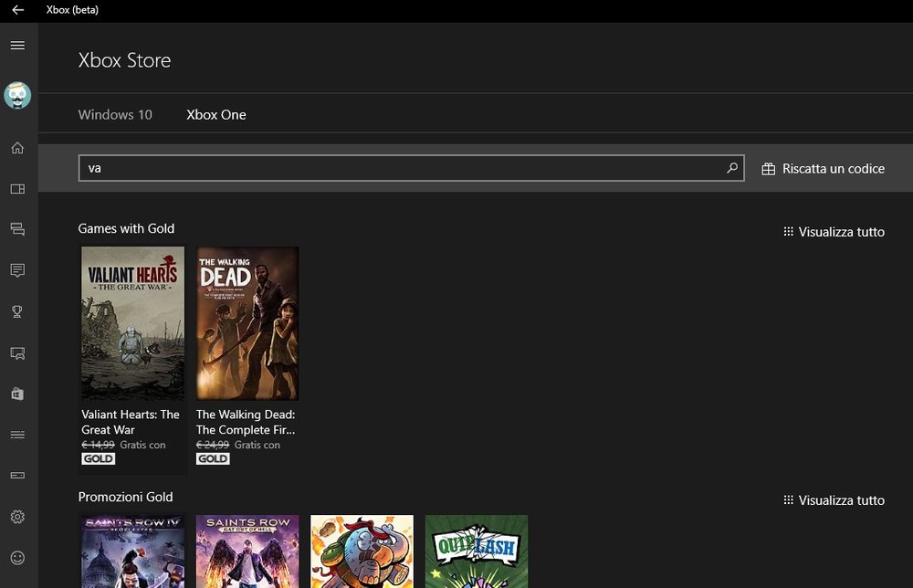Click 'Visualizza tutto' for Promozioni Gold
This screenshot has width=913, height=588.
(834, 500)
